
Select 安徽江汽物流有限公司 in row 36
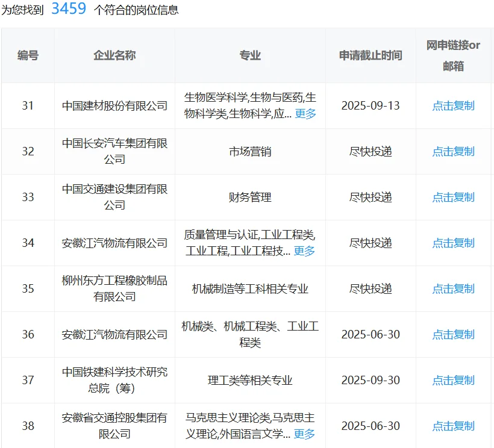coord(114,334)
